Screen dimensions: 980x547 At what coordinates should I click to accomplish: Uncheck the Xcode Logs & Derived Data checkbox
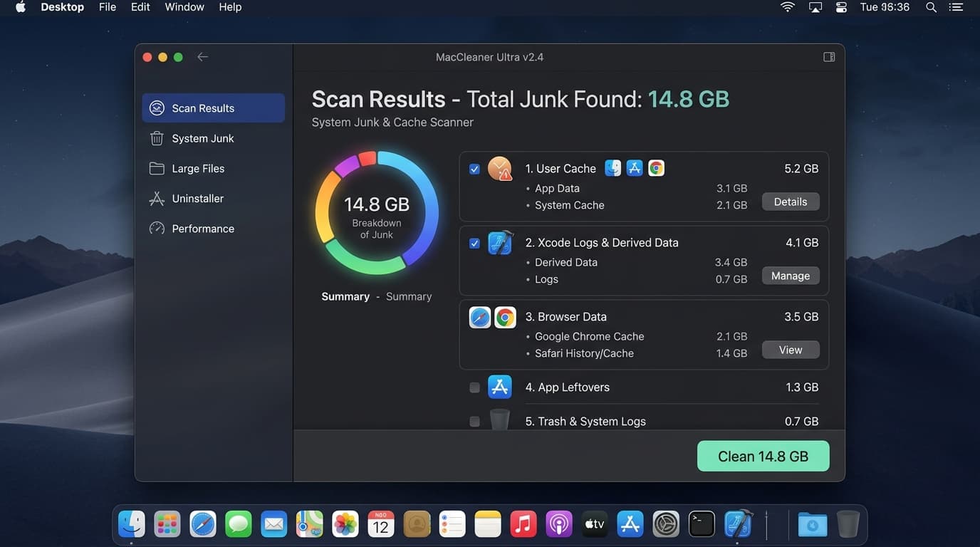coord(474,244)
